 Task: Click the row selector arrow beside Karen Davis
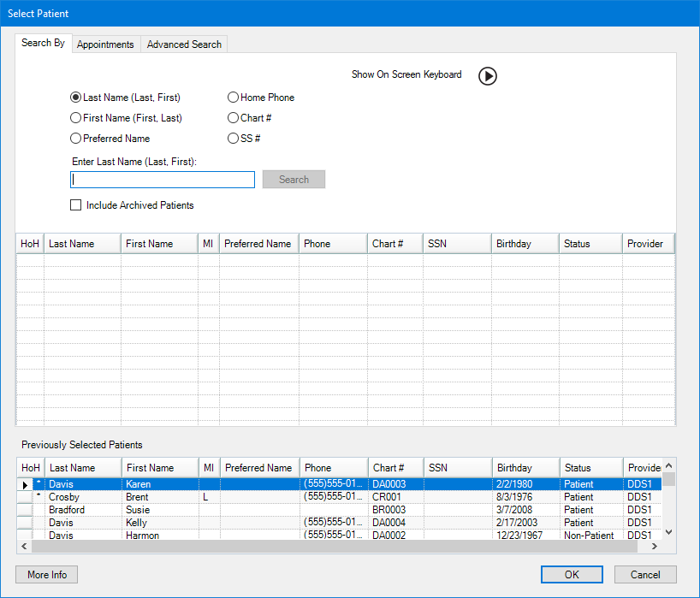[25, 484]
